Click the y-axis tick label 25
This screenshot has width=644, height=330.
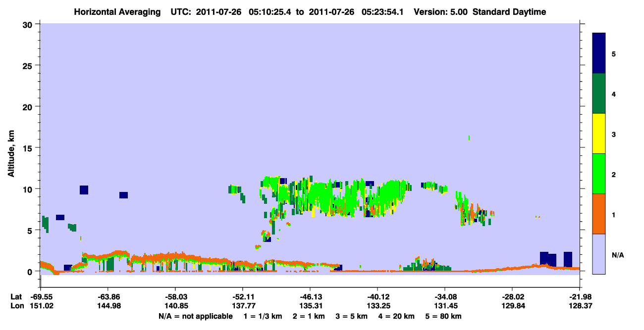coord(29,65)
